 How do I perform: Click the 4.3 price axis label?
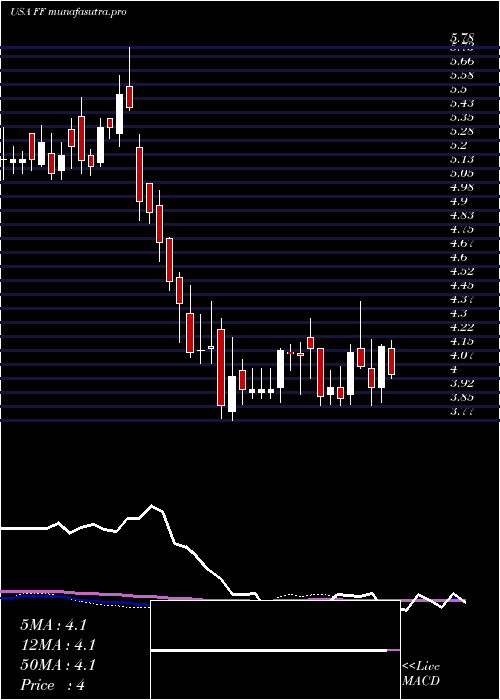pos(458,313)
